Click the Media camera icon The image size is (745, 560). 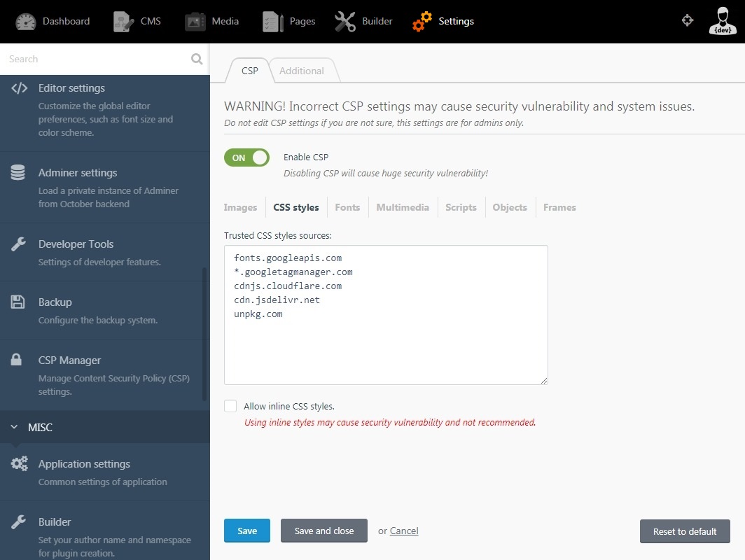195,22
